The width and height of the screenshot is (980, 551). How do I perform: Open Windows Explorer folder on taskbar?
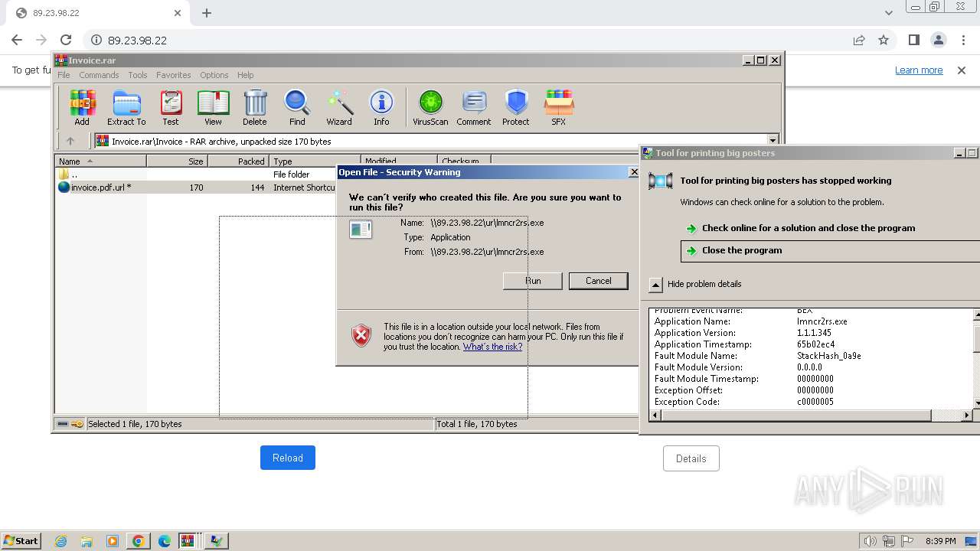click(87, 541)
